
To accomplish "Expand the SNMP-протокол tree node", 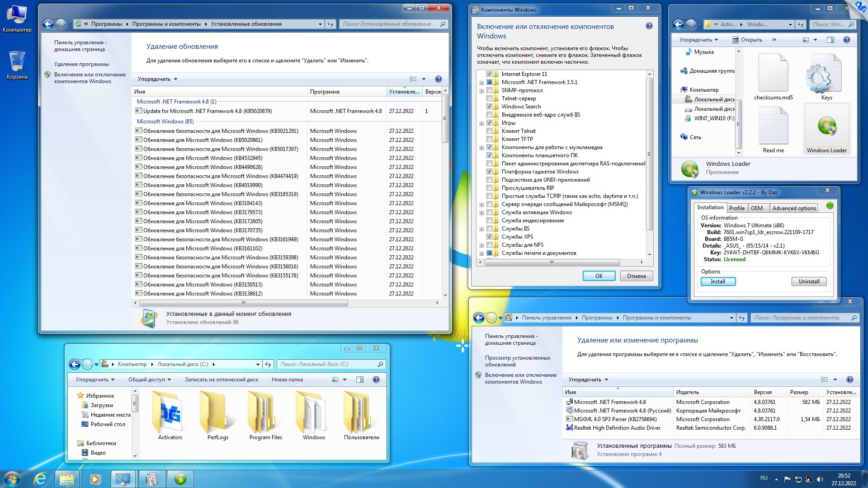I will coord(481,91).
